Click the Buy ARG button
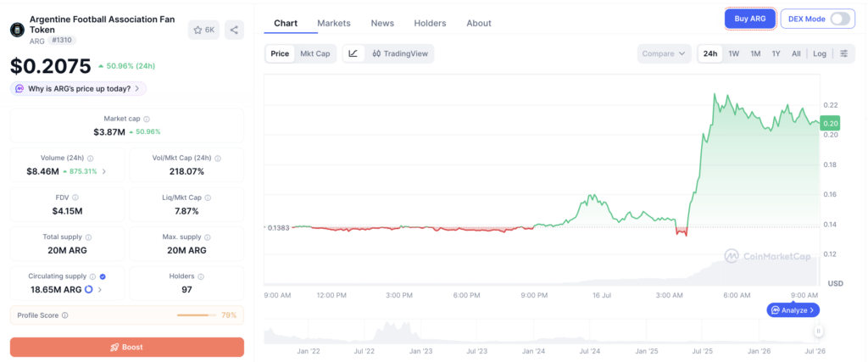 pos(750,19)
